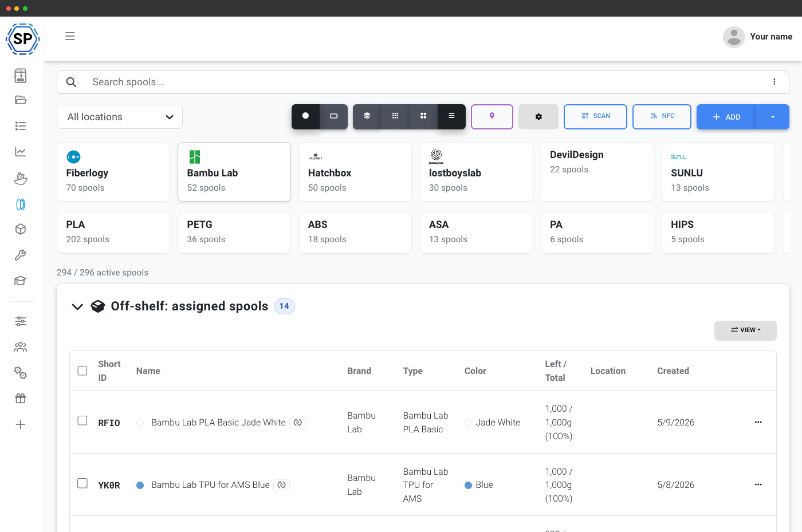Focus the Search spools input field
802x532 pixels.
[x=424, y=82]
